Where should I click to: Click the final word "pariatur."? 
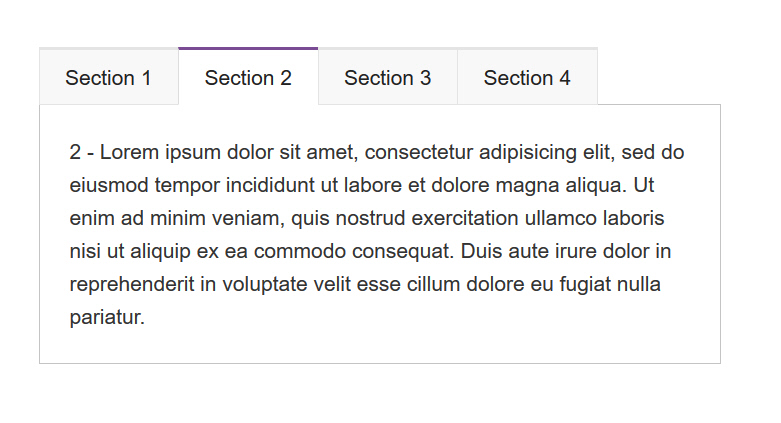pyautogui.click(x=107, y=318)
